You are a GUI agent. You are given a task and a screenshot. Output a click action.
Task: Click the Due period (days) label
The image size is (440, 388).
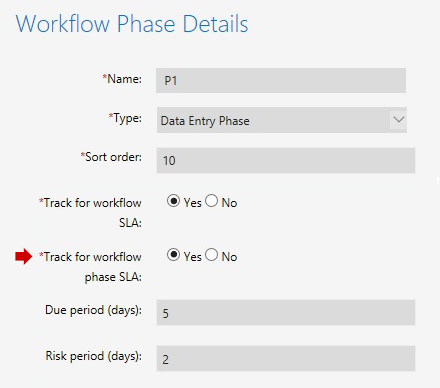click(x=94, y=310)
